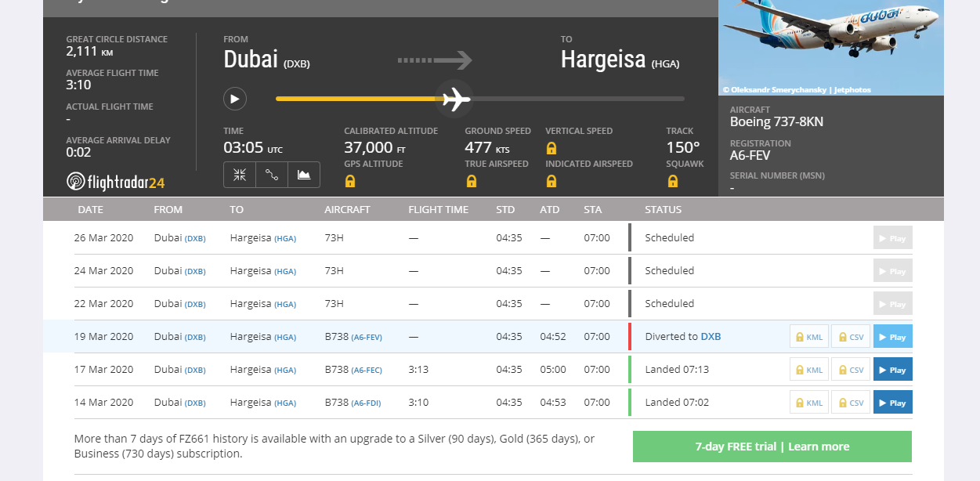Click the '19 Mar 2020' date cell
Image resolution: width=980 pixels, height=481 pixels.
pos(103,337)
